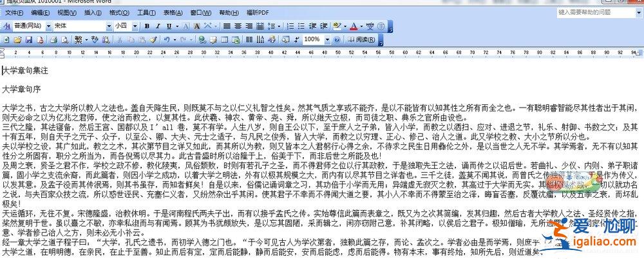Center align the text
The width and height of the screenshot is (644, 259).
(238, 26)
